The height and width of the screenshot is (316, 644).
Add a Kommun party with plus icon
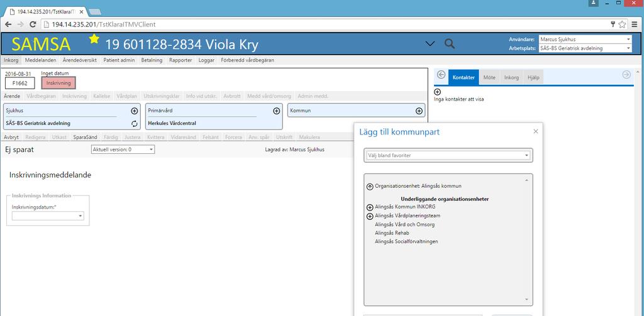pyautogui.click(x=419, y=111)
